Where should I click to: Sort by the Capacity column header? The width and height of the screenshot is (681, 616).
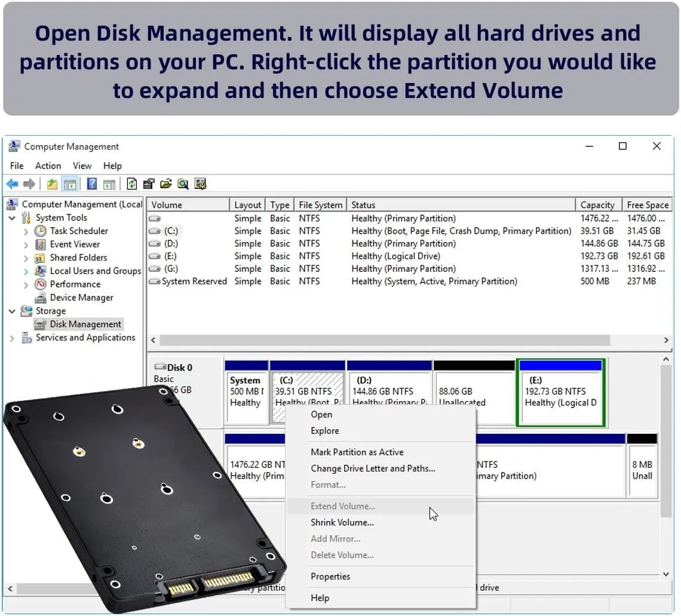tap(597, 205)
